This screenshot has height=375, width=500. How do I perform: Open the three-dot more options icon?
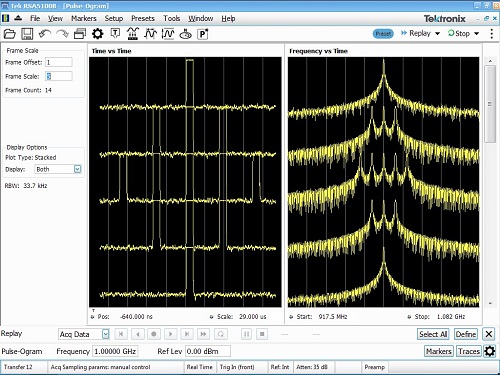[x=492, y=34]
